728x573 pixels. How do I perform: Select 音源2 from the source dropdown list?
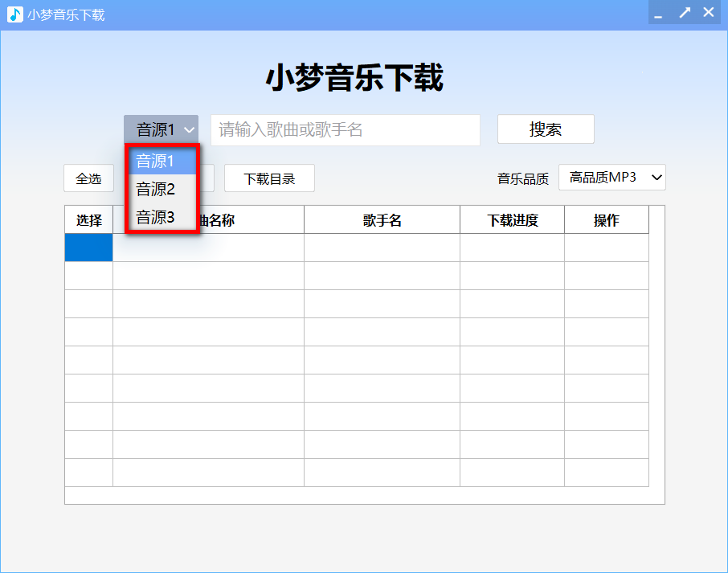[x=156, y=190]
